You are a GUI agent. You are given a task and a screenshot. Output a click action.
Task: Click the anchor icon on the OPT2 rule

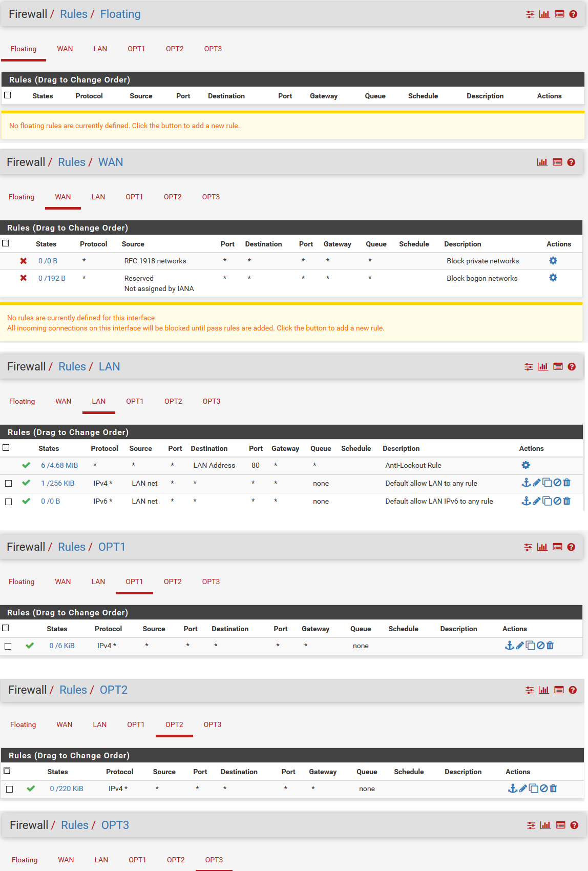point(512,789)
